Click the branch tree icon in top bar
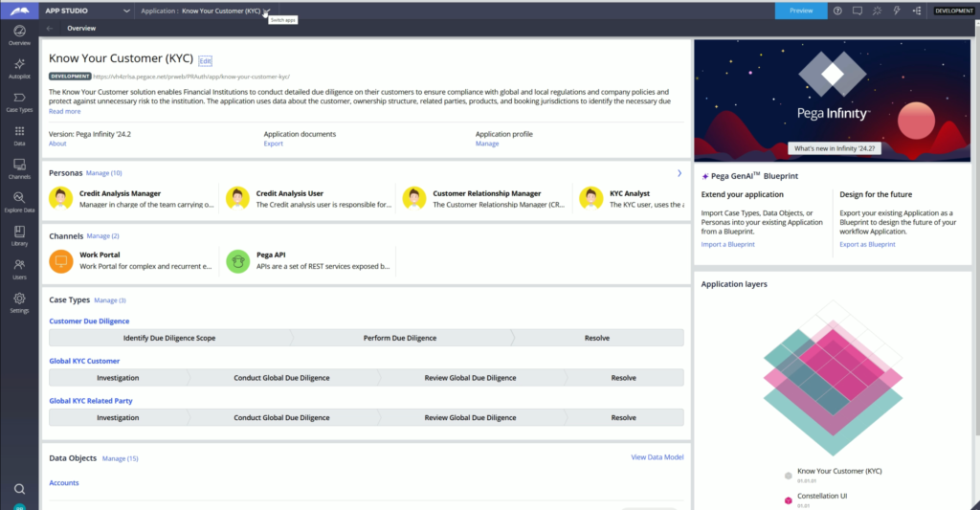980x510 pixels. click(917, 11)
